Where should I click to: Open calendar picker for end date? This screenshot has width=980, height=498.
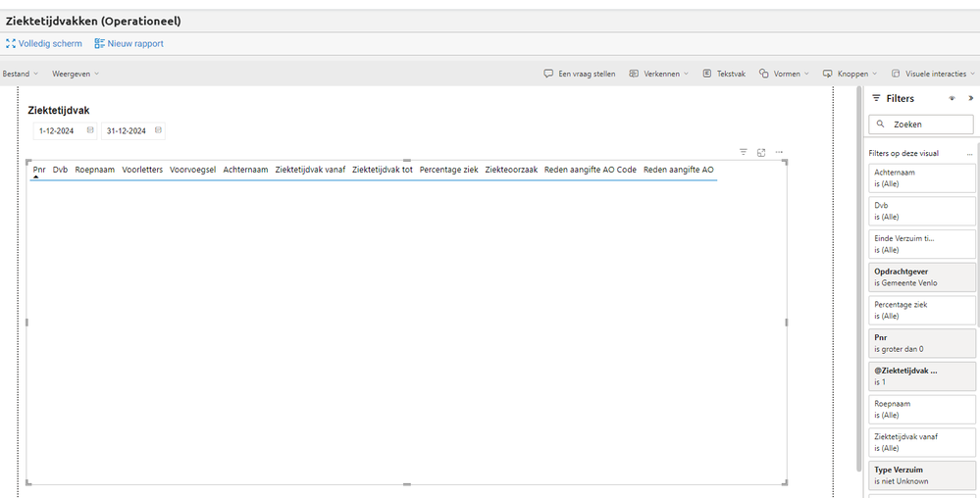[158, 130]
